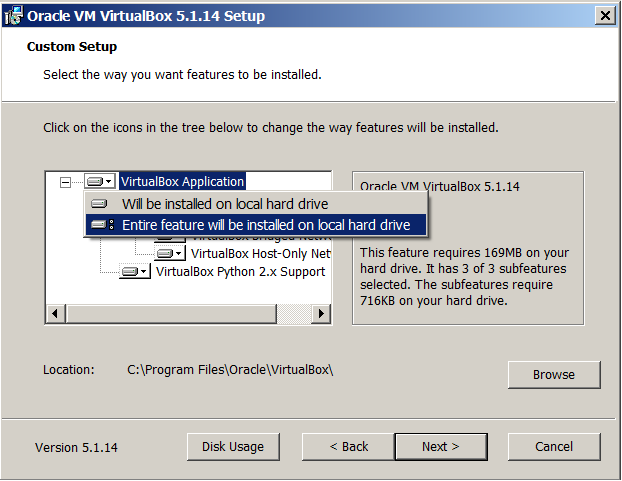Cancel the VirtualBox setup
The image size is (622, 481).
554,447
